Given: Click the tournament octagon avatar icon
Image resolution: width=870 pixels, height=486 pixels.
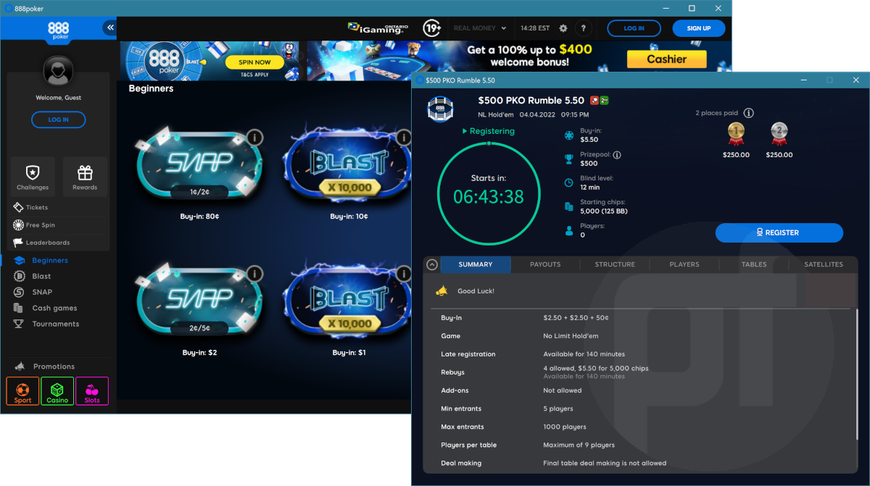Looking at the screenshot, I should tap(441, 108).
